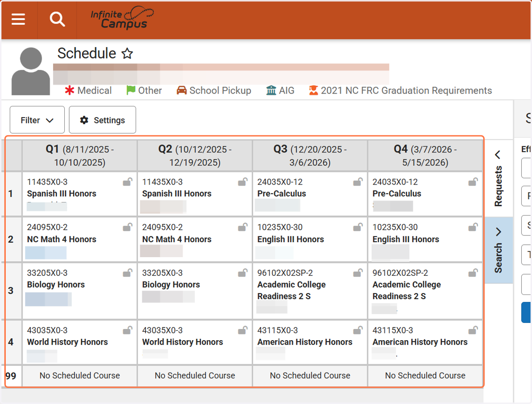
Task: Click course number 43115X0-3 in Q4
Action: pyautogui.click(x=393, y=330)
